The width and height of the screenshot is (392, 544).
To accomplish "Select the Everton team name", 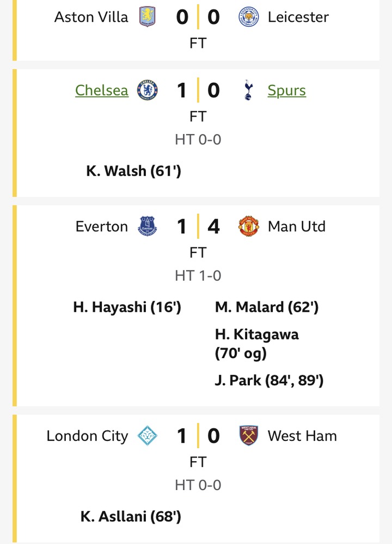I will click(x=102, y=226).
